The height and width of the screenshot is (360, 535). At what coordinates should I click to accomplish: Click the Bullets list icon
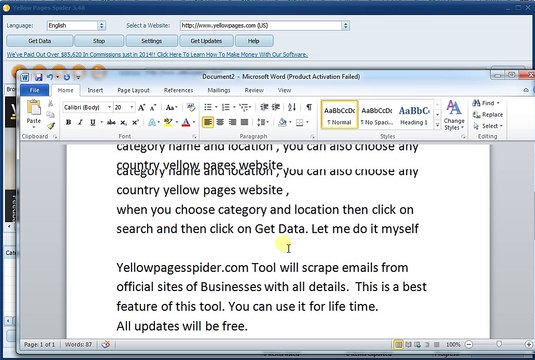208,107
